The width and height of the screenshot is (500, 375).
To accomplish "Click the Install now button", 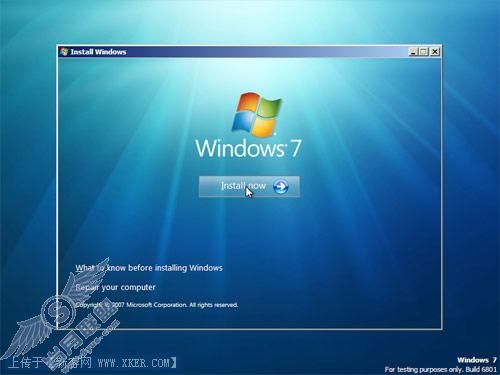I will 249,186.
